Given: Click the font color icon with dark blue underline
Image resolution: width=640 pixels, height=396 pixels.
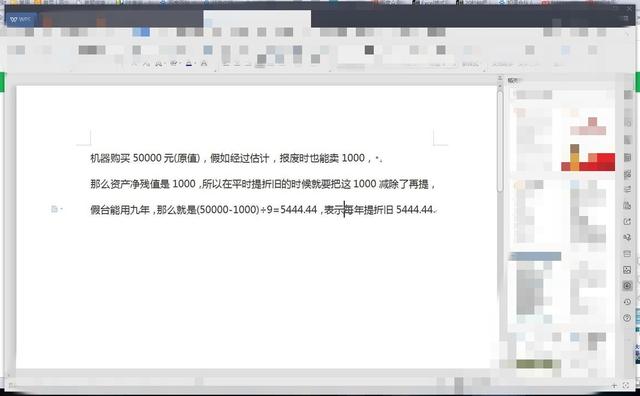Looking at the screenshot, I should (188, 63).
